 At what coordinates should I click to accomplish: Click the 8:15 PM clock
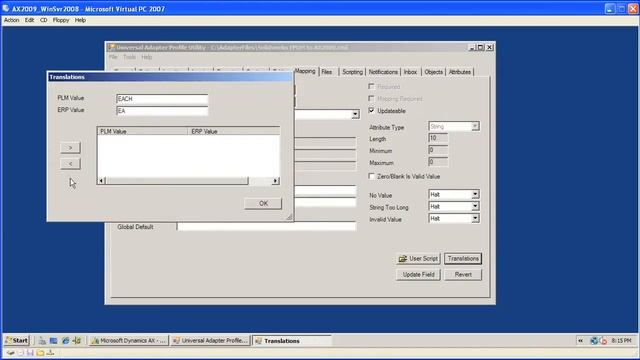(621, 340)
